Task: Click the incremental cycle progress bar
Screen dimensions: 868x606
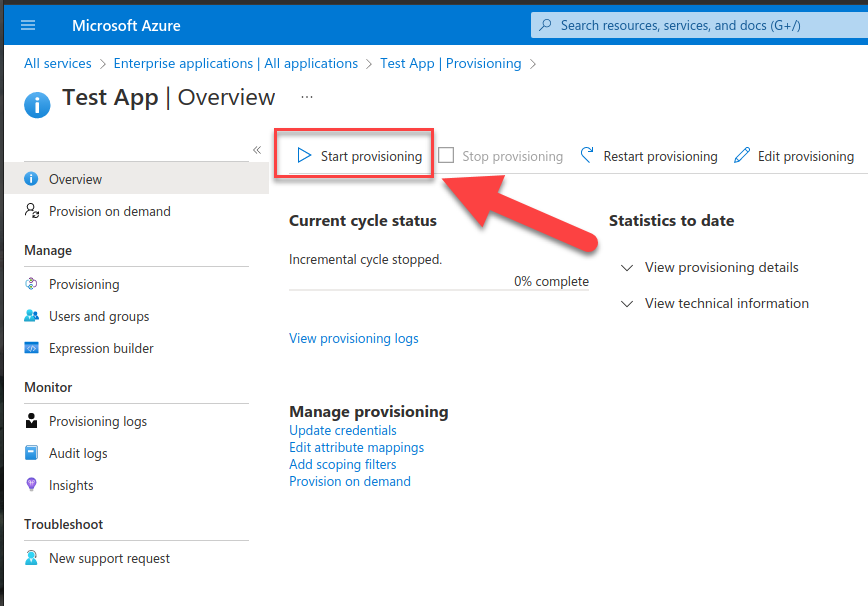Action: tap(438, 290)
